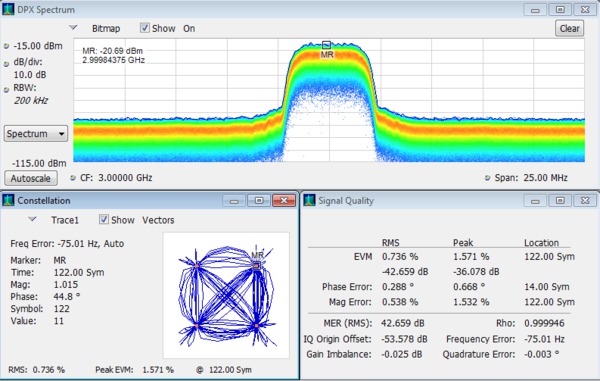
Task: Click the Rho 0.999946 value
Action: pyautogui.click(x=544, y=323)
